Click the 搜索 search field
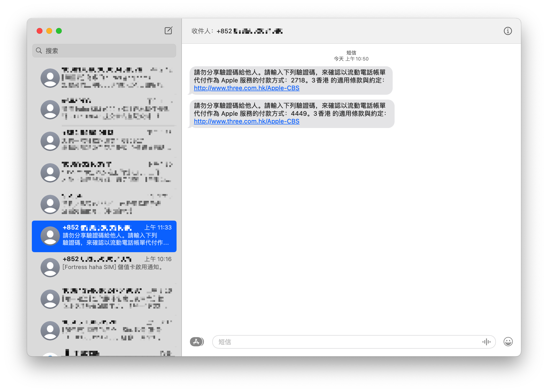This screenshot has width=548, height=392. (104, 51)
